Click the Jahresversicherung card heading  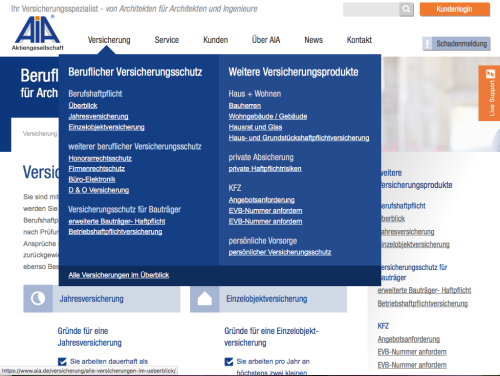pos(91,299)
